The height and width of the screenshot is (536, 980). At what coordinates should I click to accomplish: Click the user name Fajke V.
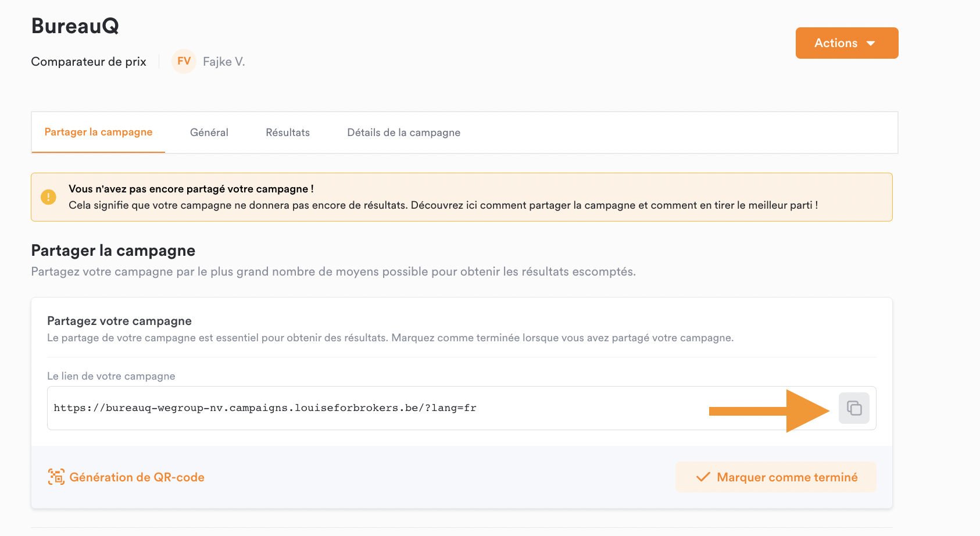pyautogui.click(x=224, y=62)
